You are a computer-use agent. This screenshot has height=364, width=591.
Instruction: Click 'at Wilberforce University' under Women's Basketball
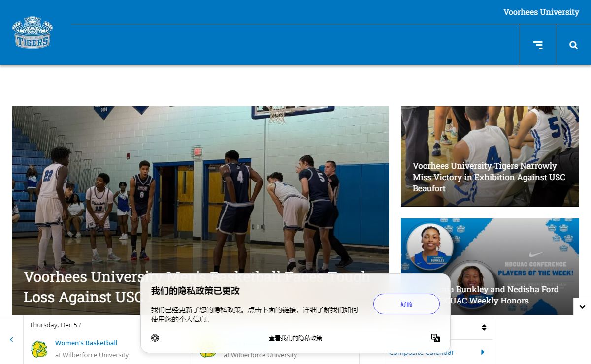[92, 355]
